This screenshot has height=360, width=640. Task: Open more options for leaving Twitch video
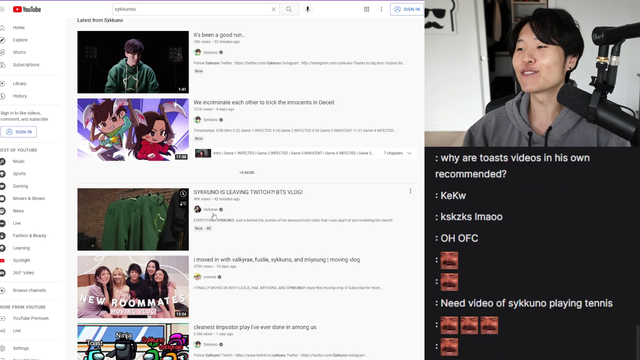coord(410,191)
